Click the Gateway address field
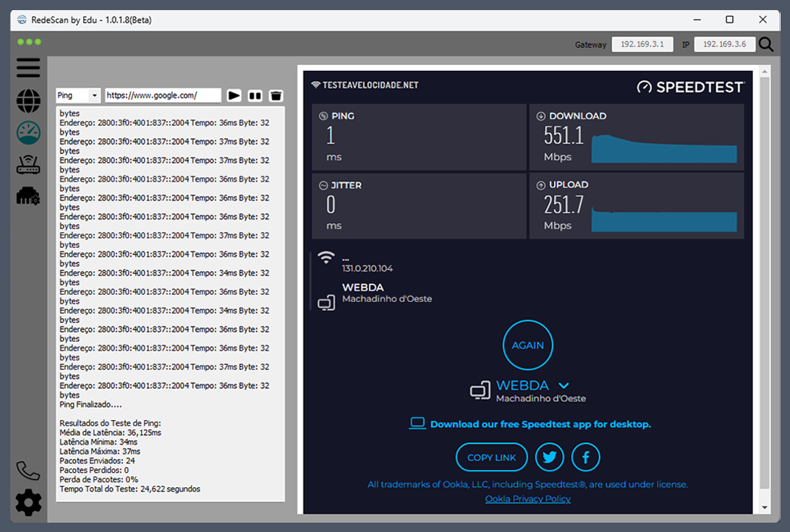The image size is (790, 532). pos(642,45)
